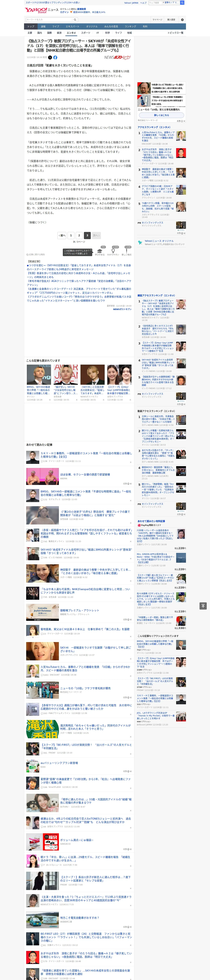Go to previous page with 前へ
Screen dimensions: 210x980
click(62, 236)
